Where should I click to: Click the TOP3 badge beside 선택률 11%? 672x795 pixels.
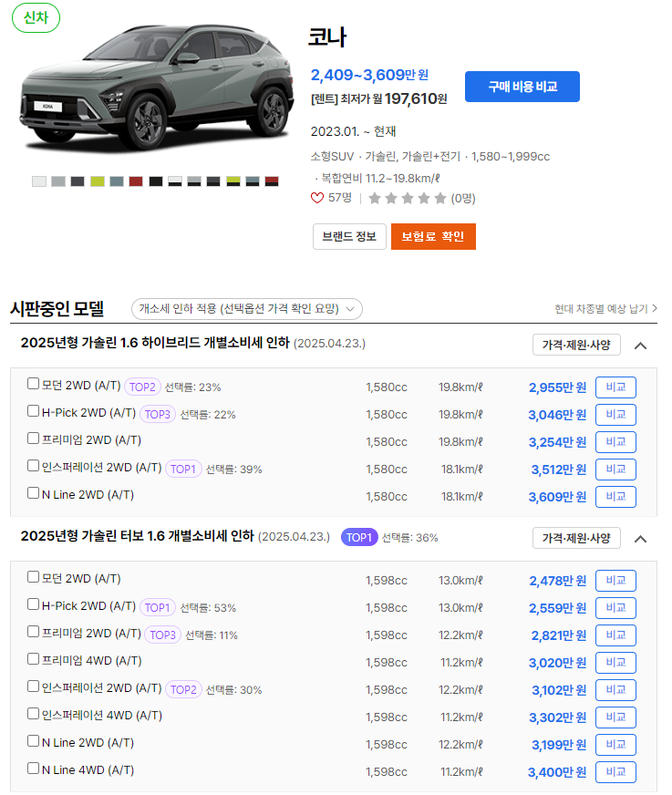coord(163,635)
